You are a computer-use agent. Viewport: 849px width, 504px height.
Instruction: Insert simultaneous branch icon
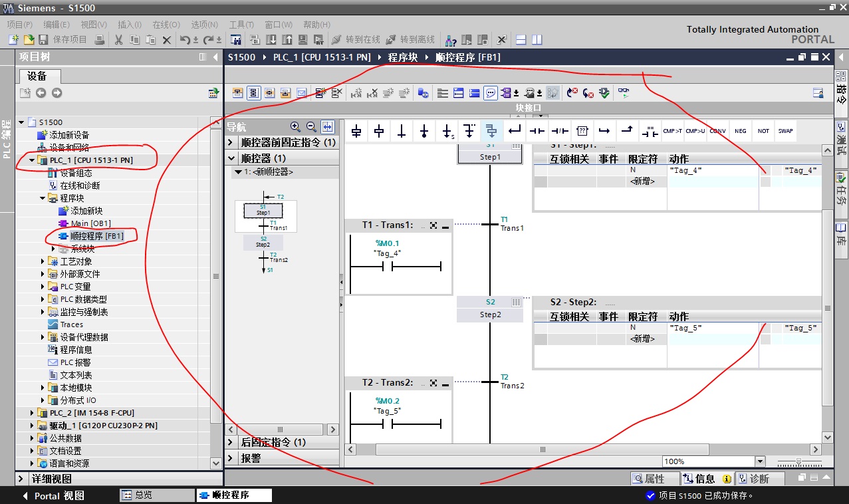[492, 131]
